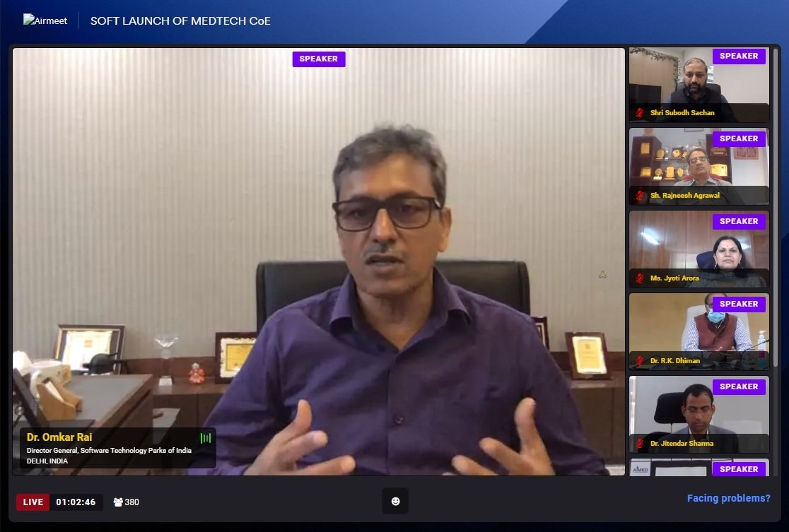
Task: Select Shri Subodh Sachan's video tile
Action: [699, 85]
